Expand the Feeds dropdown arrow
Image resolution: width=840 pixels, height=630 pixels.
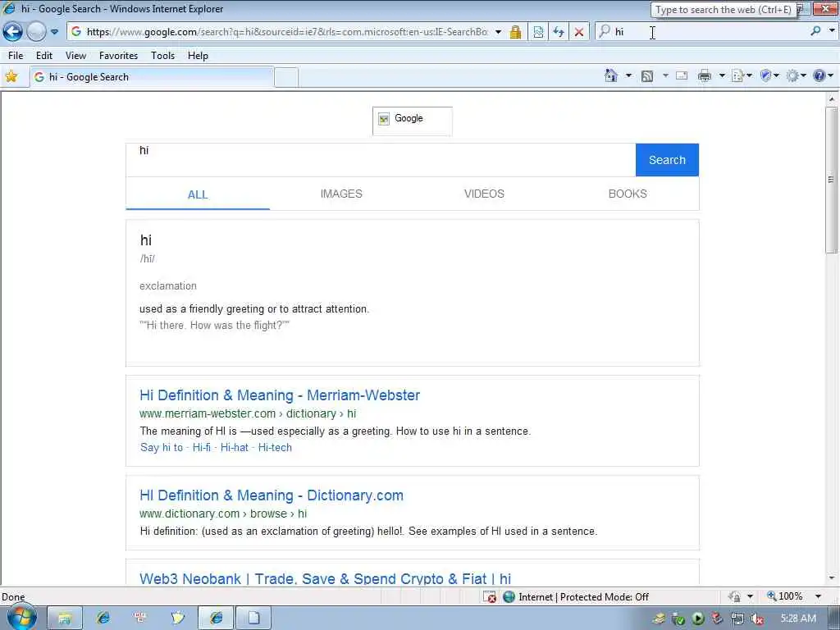click(x=665, y=75)
